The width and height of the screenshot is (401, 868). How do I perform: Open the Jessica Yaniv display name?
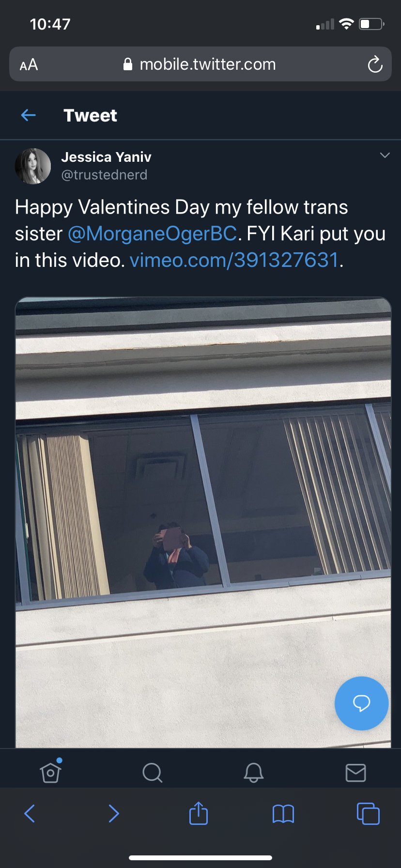coord(107,157)
